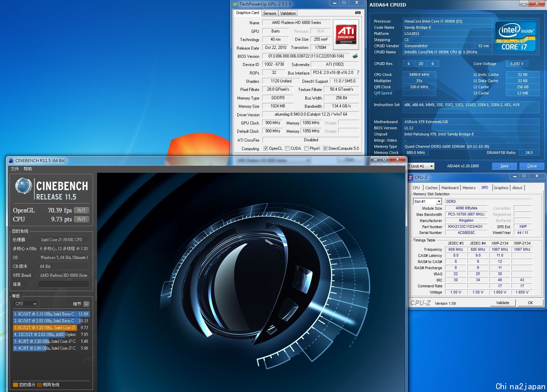Switch to the Memory tab in CPU-Z
The width and height of the screenshot is (547, 392).
[x=469, y=188]
